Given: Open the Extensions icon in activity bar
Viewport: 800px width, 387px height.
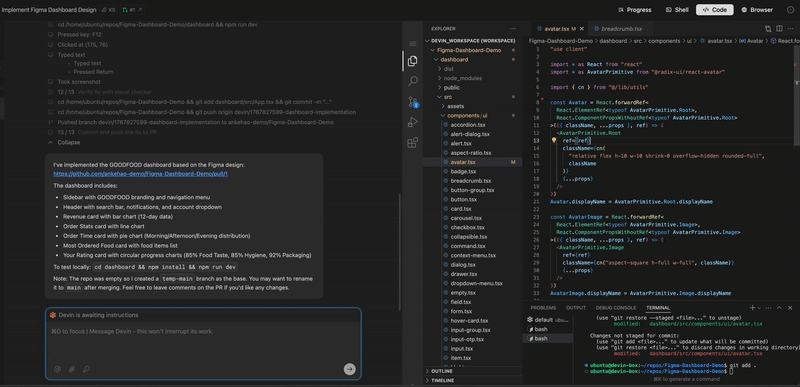Looking at the screenshot, I should [x=413, y=142].
